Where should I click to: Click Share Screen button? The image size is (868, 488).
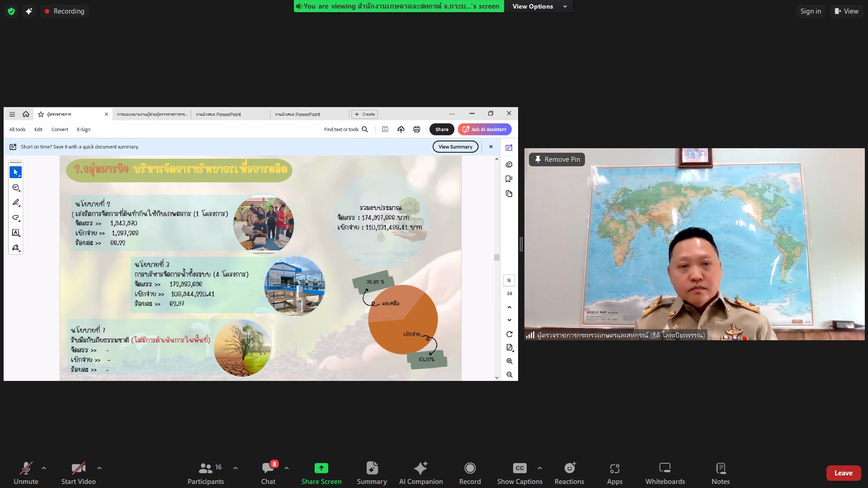[321, 472]
